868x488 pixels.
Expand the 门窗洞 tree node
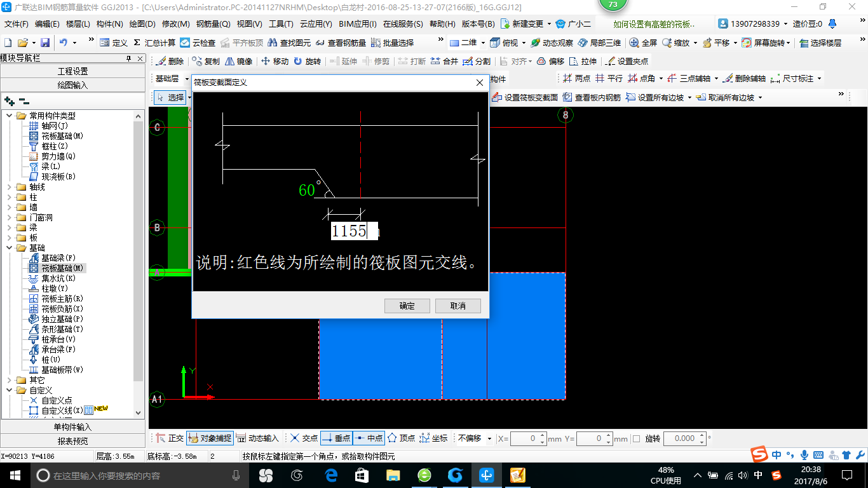click(10, 217)
